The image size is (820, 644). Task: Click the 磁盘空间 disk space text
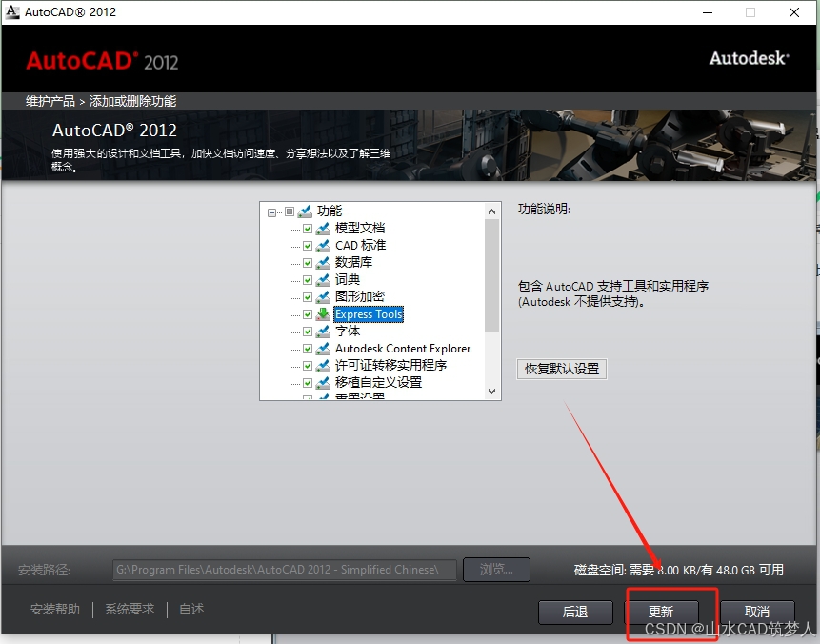point(679,570)
